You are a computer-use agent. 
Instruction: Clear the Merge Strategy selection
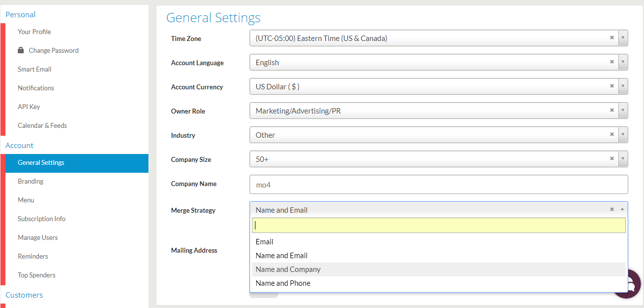pyautogui.click(x=612, y=209)
